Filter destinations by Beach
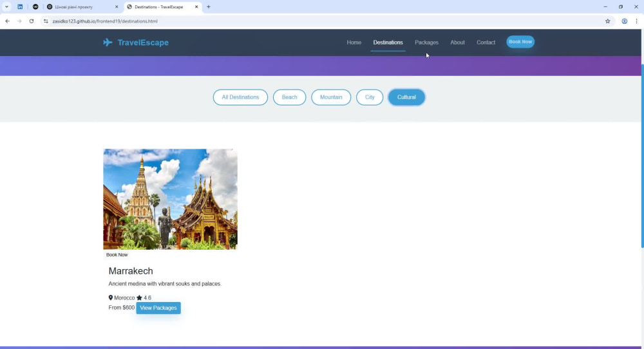 pyautogui.click(x=289, y=97)
